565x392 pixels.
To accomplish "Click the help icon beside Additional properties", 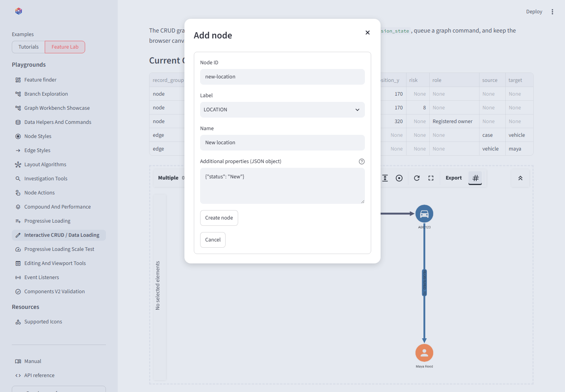I will click(x=362, y=162).
